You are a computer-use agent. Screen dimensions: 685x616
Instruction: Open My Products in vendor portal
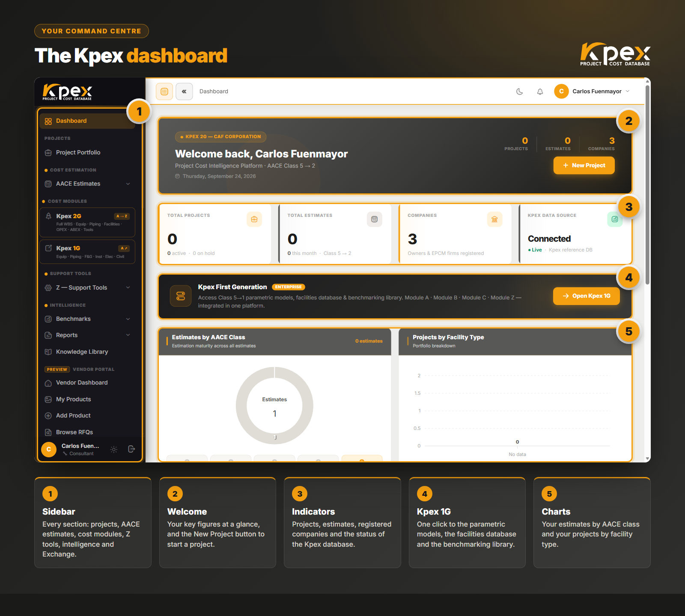[87, 400]
